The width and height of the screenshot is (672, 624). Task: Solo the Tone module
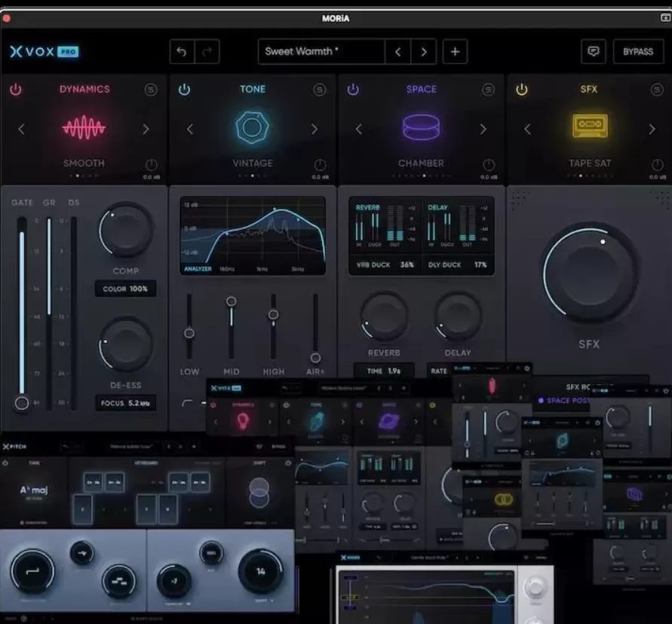tap(319, 90)
